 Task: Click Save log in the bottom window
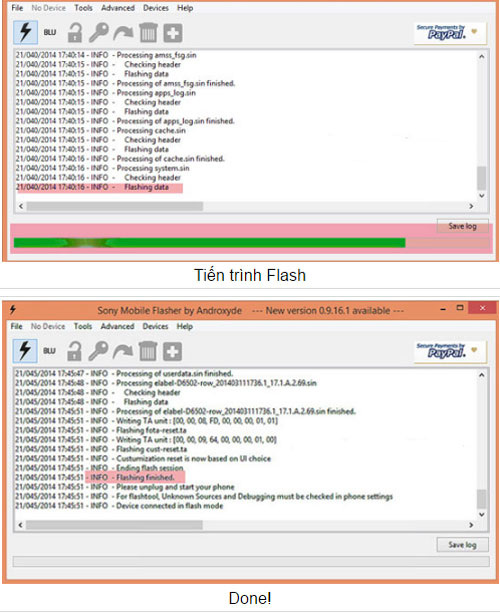tap(462, 545)
